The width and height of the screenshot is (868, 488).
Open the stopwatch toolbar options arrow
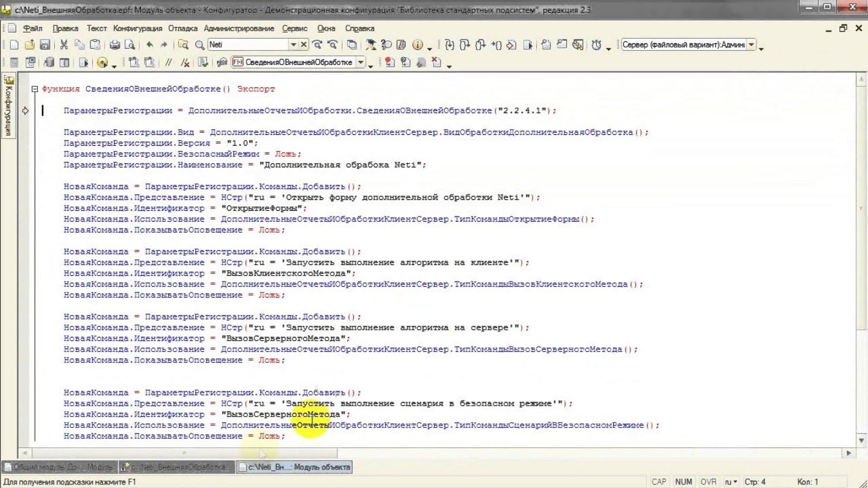pyautogui.click(x=608, y=48)
